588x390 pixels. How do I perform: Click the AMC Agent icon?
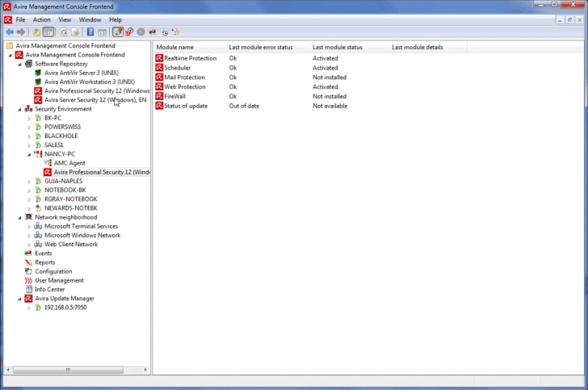(x=48, y=163)
